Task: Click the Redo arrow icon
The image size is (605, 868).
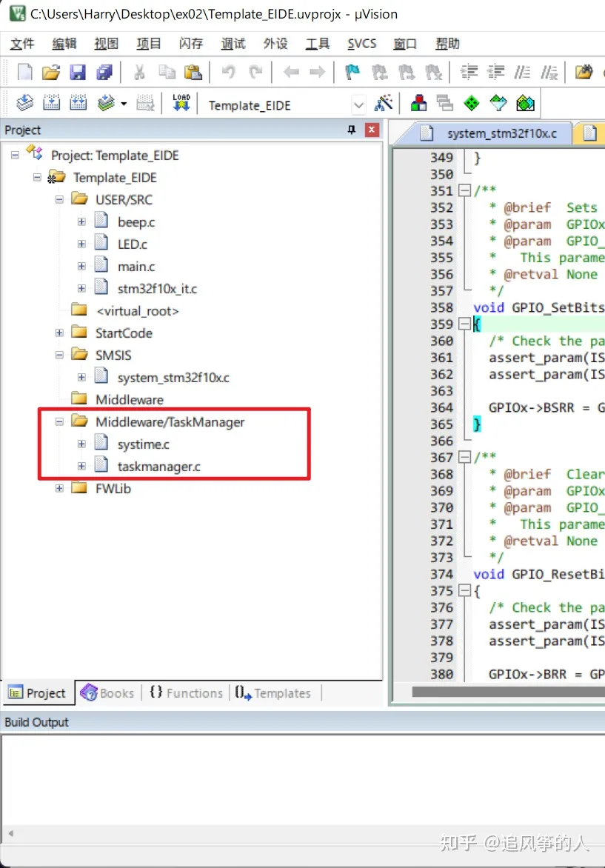Action: tap(255, 72)
